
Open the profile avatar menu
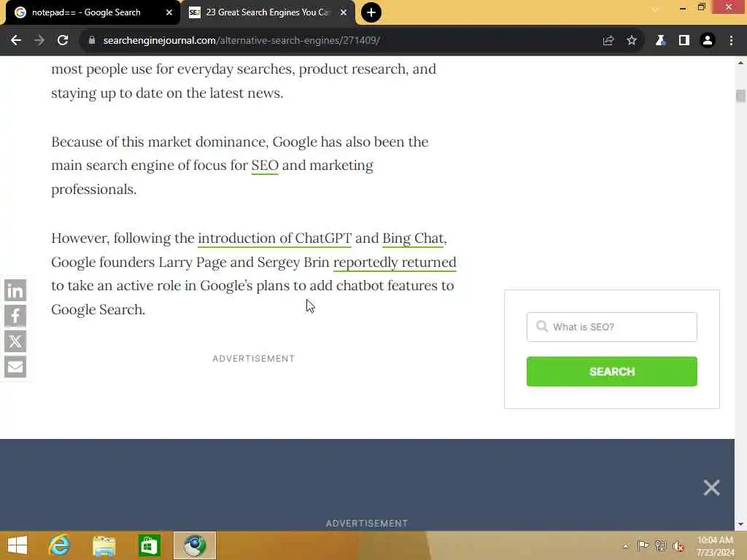pyautogui.click(x=708, y=41)
